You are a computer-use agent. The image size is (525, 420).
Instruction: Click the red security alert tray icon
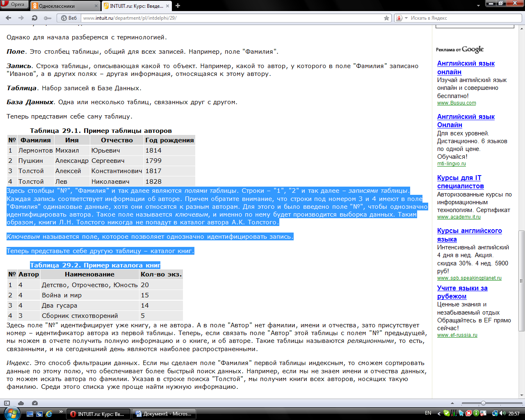pyautogui.click(x=468, y=413)
